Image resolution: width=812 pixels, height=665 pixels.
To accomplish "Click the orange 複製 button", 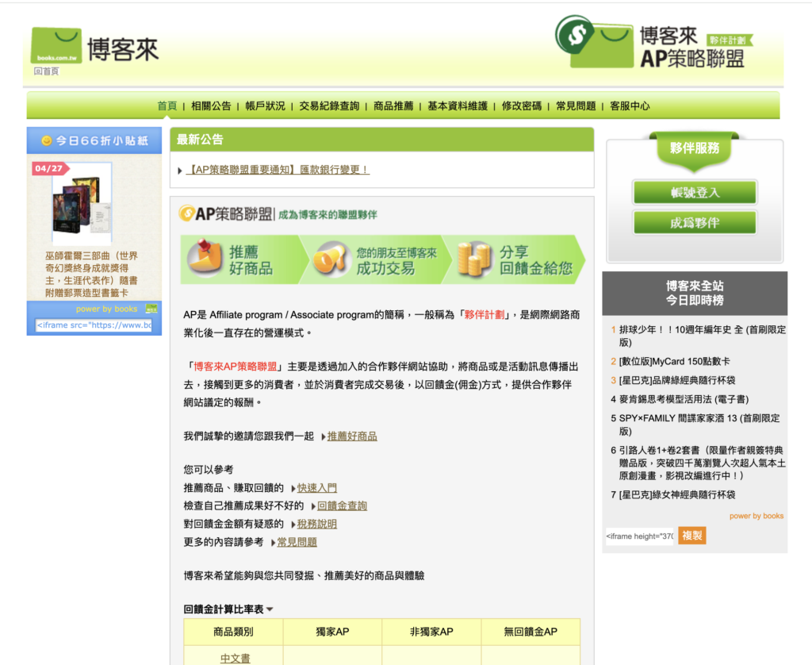I will (691, 536).
